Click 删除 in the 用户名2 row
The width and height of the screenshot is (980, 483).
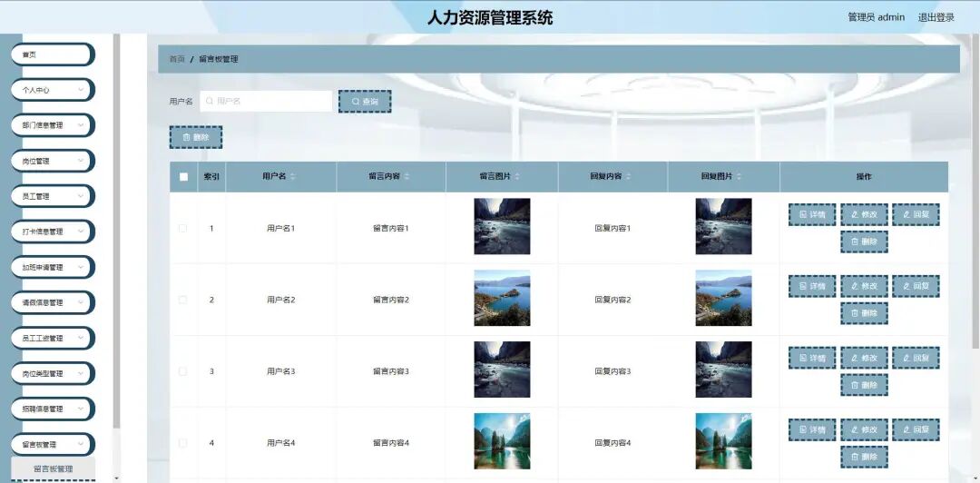[864, 313]
